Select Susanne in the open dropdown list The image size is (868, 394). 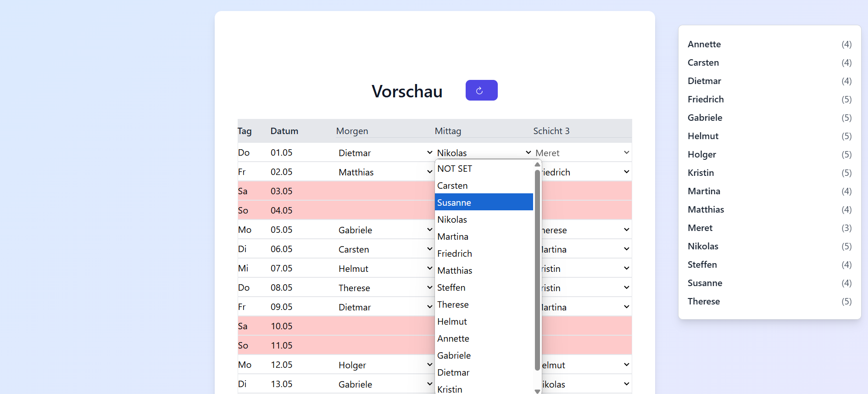[484, 203]
